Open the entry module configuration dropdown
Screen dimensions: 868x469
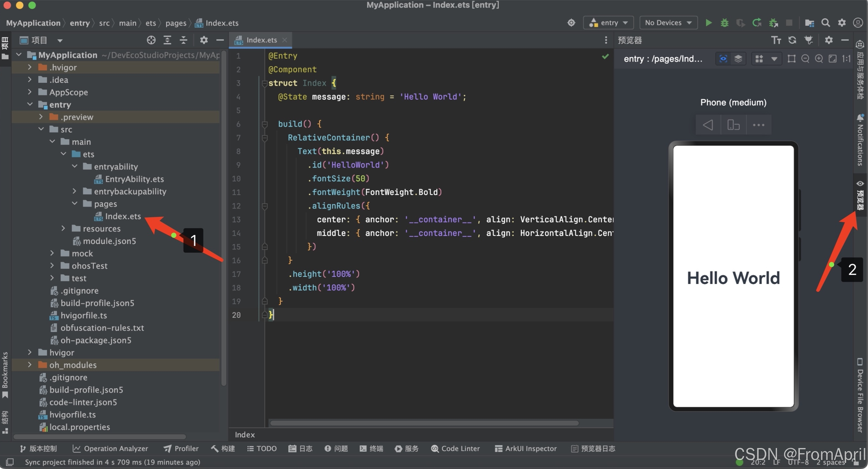click(609, 23)
